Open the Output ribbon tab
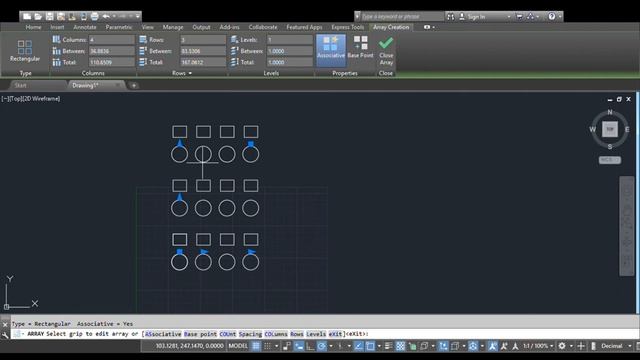 [x=201, y=27]
